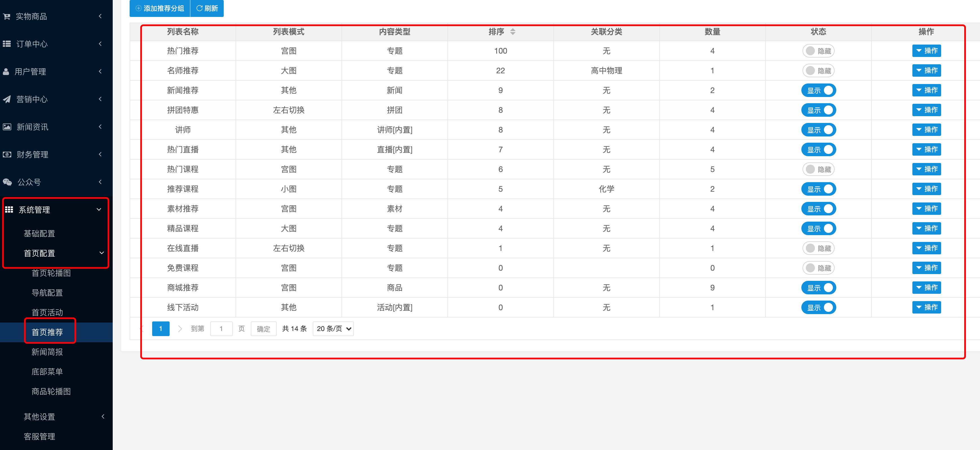The image size is (980, 450).
Task: Turn off display switch for 热门直播 row
Action: coord(818,150)
